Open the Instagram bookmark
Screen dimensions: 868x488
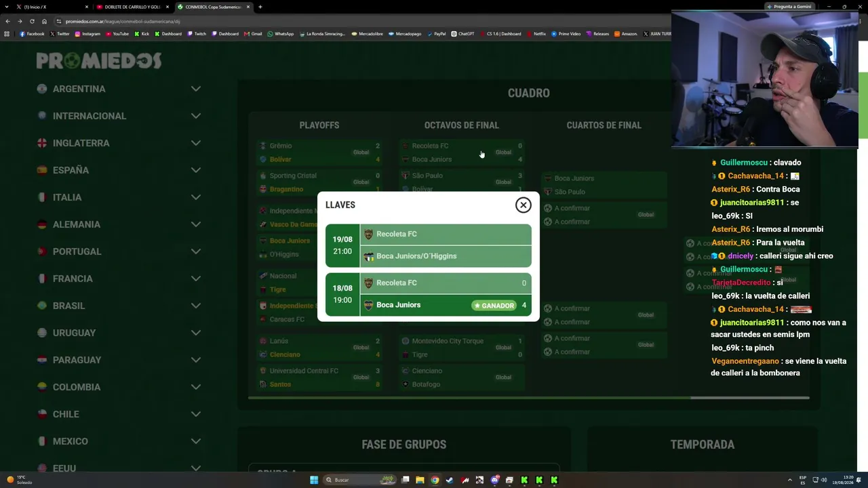pyautogui.click(x=87, y=34)
